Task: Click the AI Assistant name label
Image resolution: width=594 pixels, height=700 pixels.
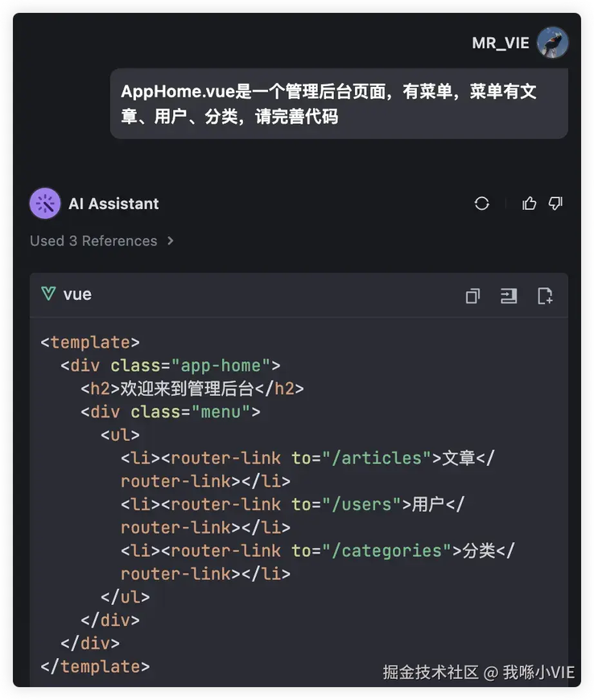Action: (113, 204)
